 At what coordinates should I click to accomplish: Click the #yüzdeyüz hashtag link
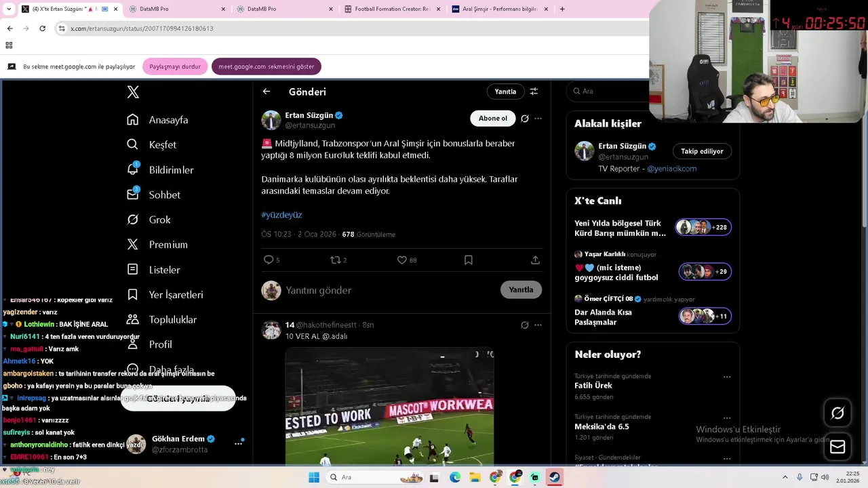point(281,215)
